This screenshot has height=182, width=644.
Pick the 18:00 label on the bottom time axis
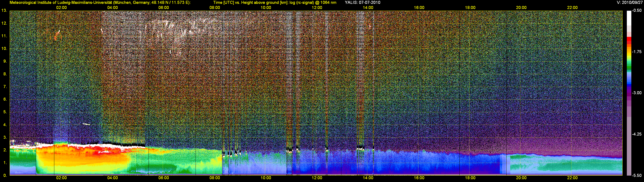(x=470, y=178)
